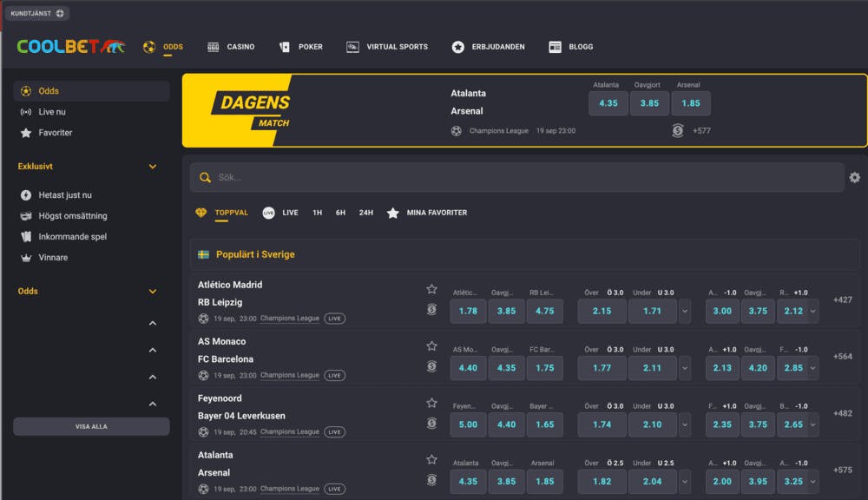Open Högst omsättning list

pos(73,216)
